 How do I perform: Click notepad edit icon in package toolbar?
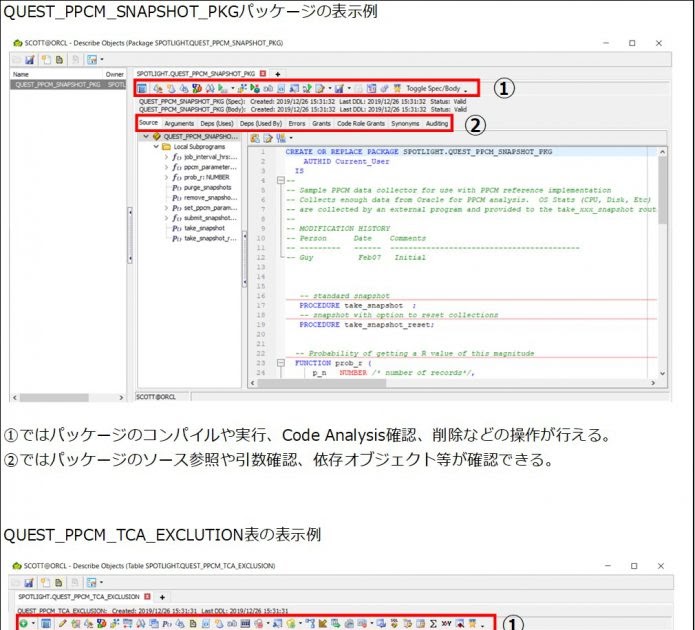[320, 88]
